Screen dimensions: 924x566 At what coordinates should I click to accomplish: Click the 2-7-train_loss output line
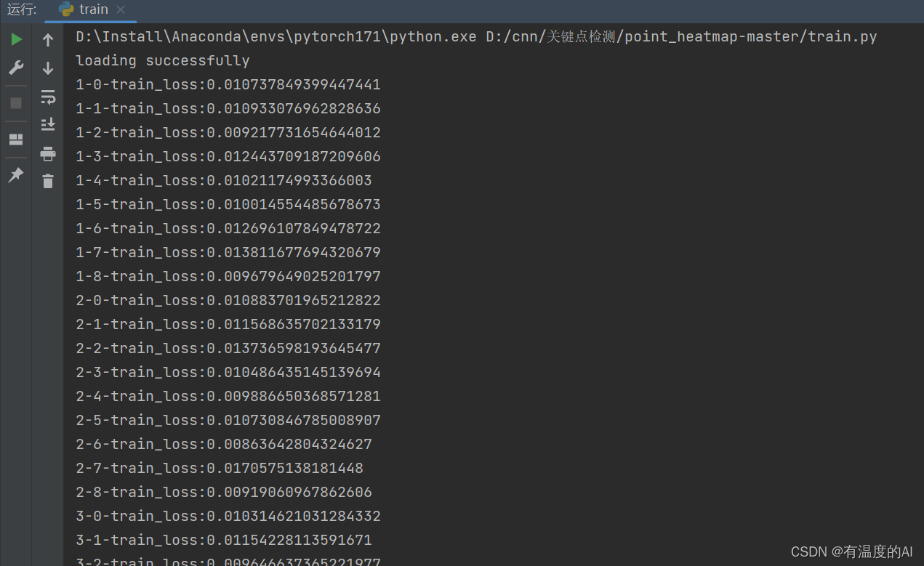(x=220, y=469)
